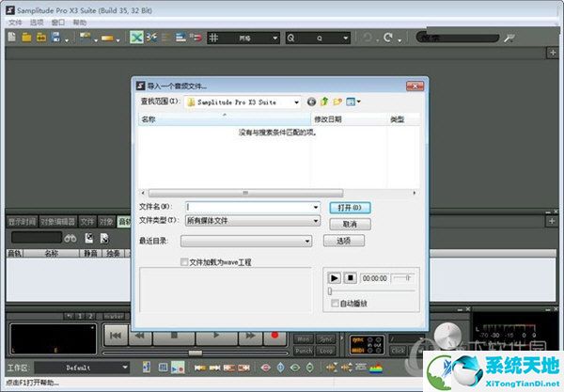Open the view menu icon in dialog

click(353, 102)
